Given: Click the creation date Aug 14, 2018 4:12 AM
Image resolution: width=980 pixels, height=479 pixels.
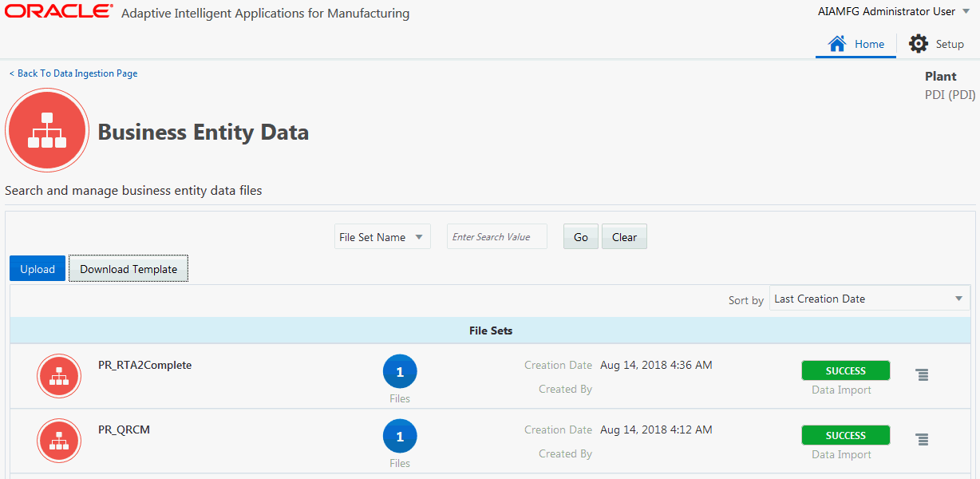Looking at the screenshot, I should [656, 430].
